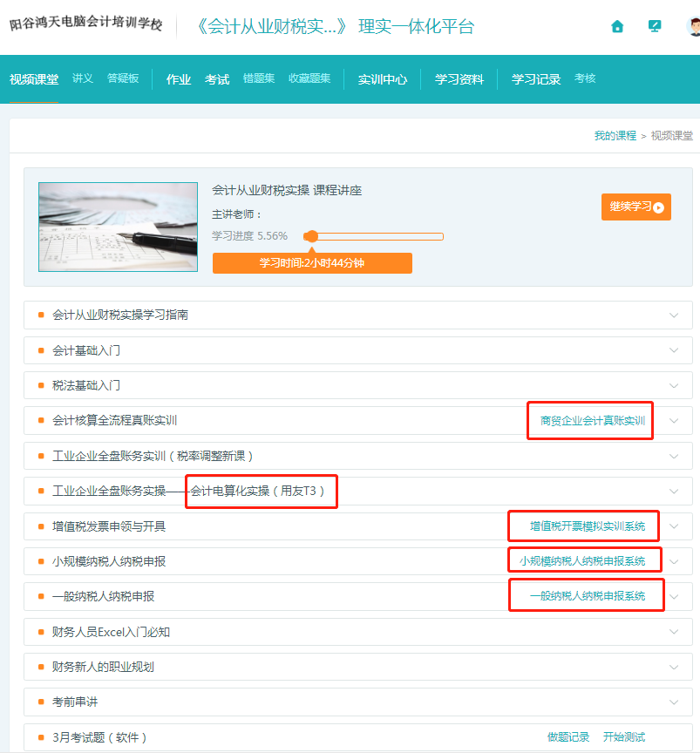Open 收藏题集 tab

tap(309, 78)
